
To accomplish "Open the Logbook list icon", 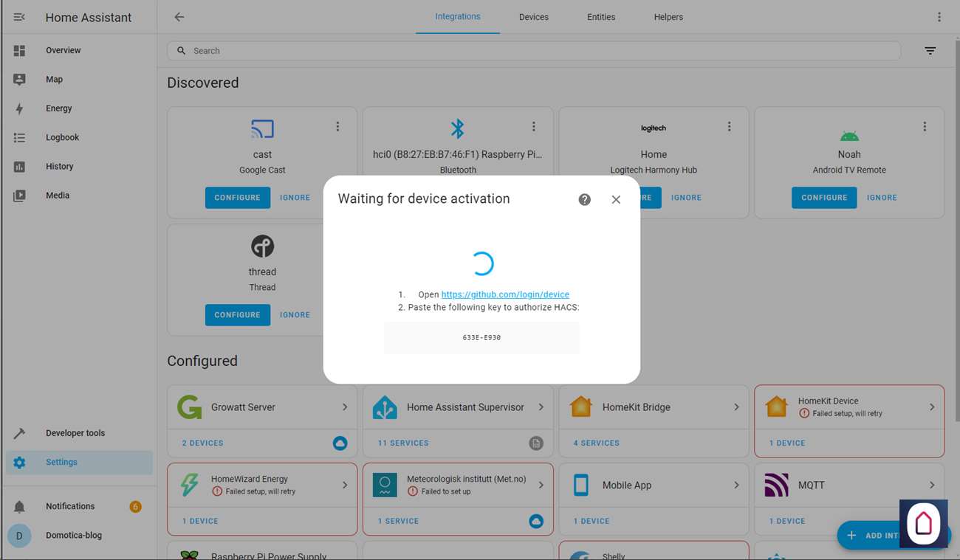I will pos(19,137).
